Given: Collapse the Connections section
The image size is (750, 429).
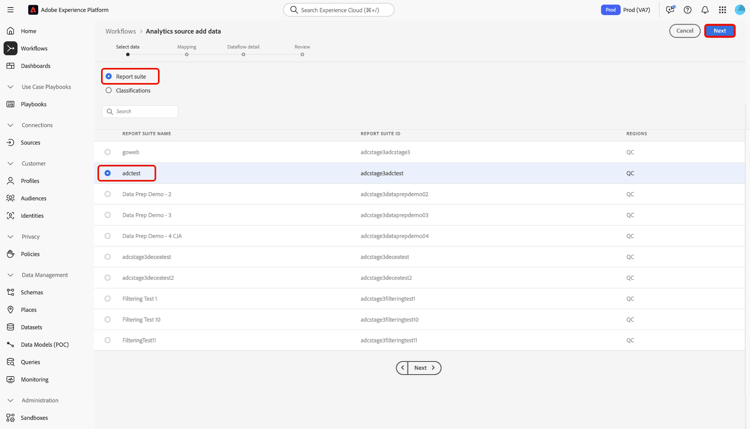Looking at the screenshot, I should (11, 125).
